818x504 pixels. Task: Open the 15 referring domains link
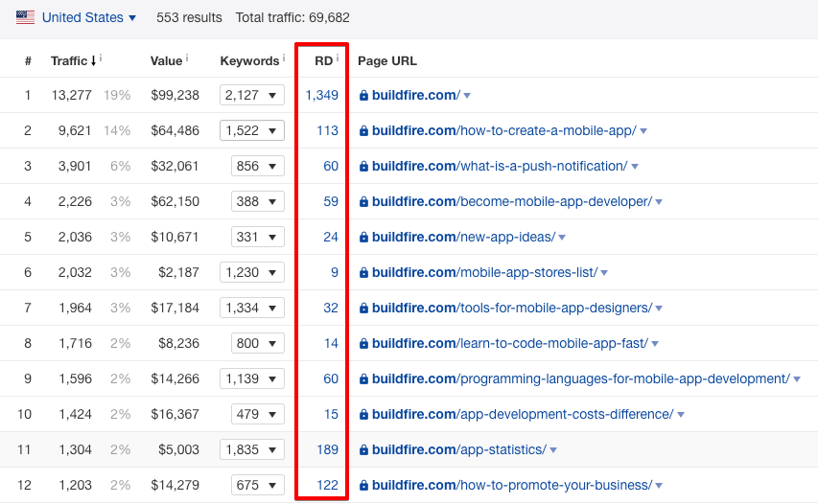(331, 414)
